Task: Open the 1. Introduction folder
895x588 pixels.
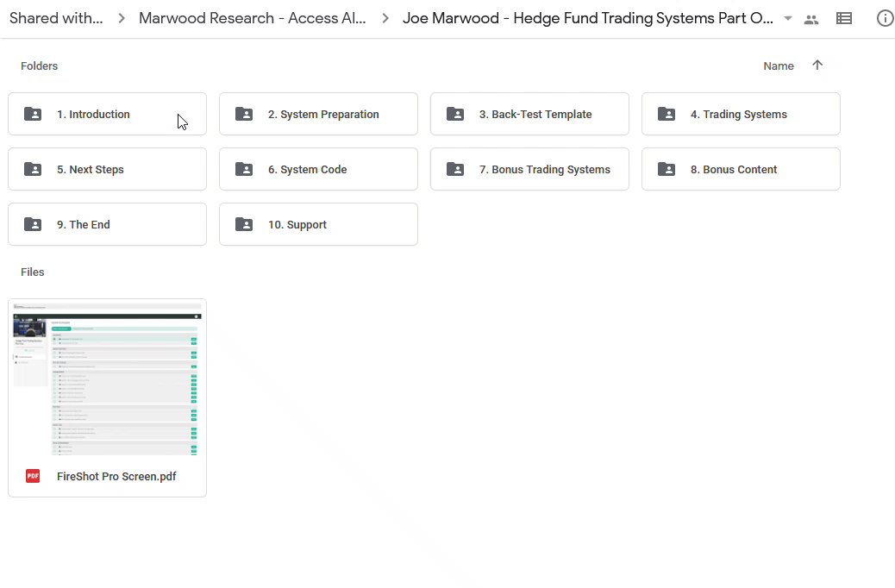Action: click(x=107, y=114)
